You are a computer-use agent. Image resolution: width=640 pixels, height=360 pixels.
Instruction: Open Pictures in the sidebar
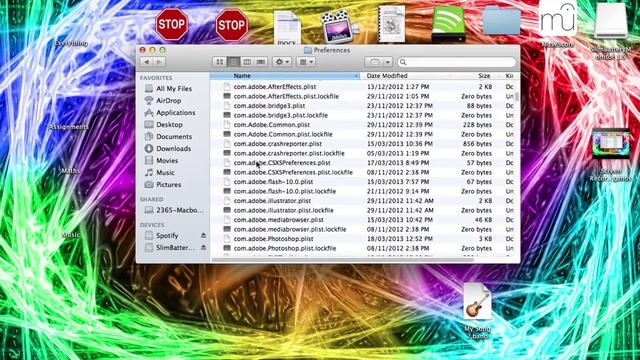tap(169, 184)
